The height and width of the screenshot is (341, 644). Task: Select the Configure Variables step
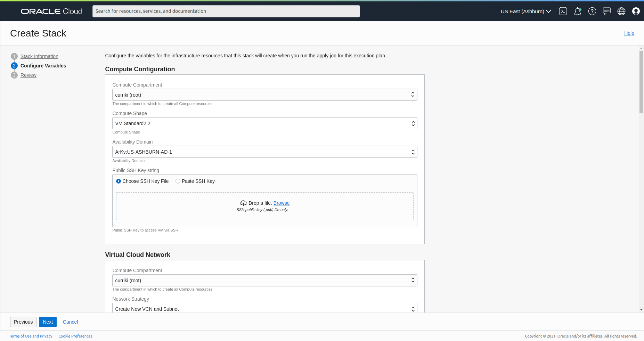(x=43, y=66)
